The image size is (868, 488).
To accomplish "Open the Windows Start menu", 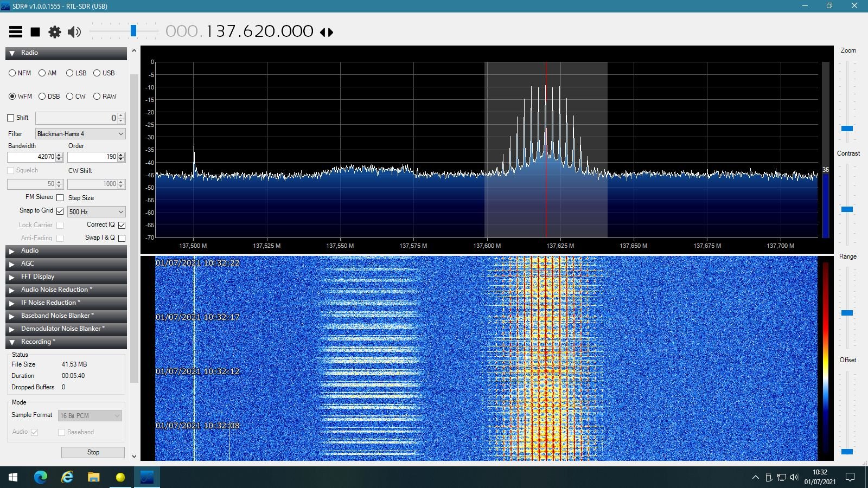I will coord(13,477).
